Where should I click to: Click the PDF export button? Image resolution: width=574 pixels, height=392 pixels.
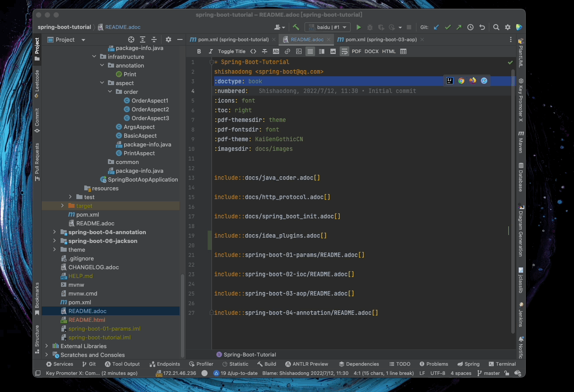(x=356, y=51)
